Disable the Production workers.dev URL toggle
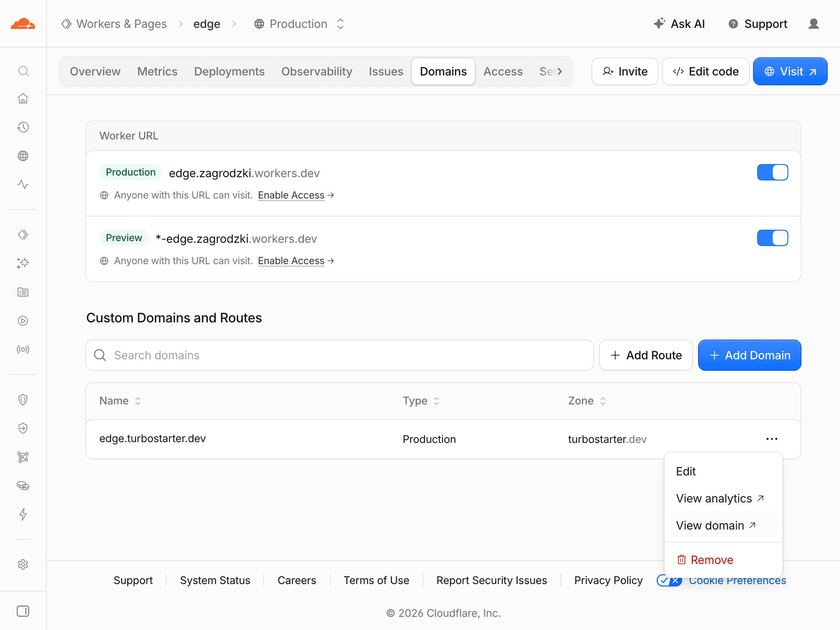The width and height of the screenshot is (840, 630). (772, 172)
